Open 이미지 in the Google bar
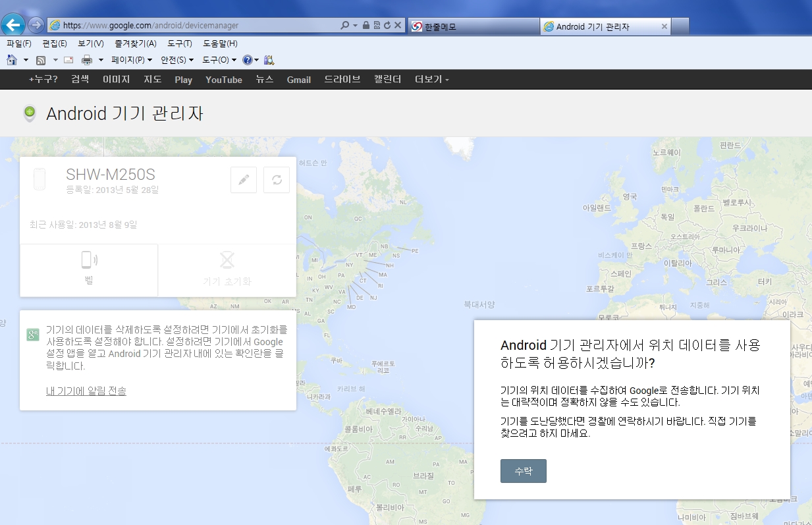The height and width of the screenshot is (525, 812). pyautogui.click(x=116, y=79)
